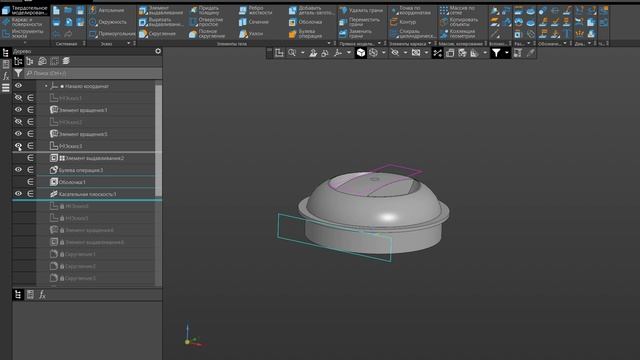
Task: Create an Оболочка shell
Action: (305, 22)
